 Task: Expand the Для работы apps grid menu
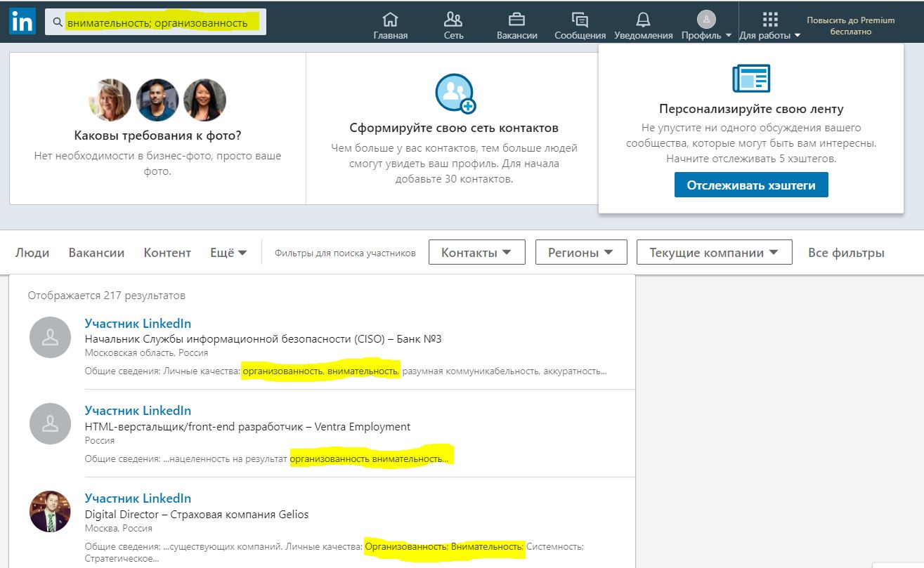pos(770,26)
